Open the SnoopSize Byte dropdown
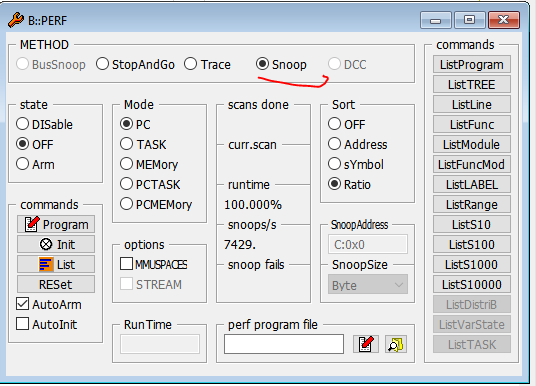The width and height of the screenshot is (536, 386). click(x=368, y=285)
